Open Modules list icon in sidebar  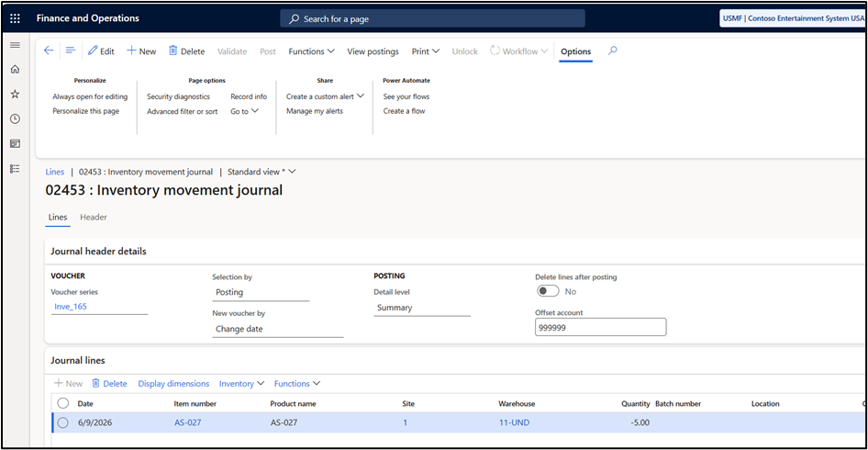tap(15, 168)
